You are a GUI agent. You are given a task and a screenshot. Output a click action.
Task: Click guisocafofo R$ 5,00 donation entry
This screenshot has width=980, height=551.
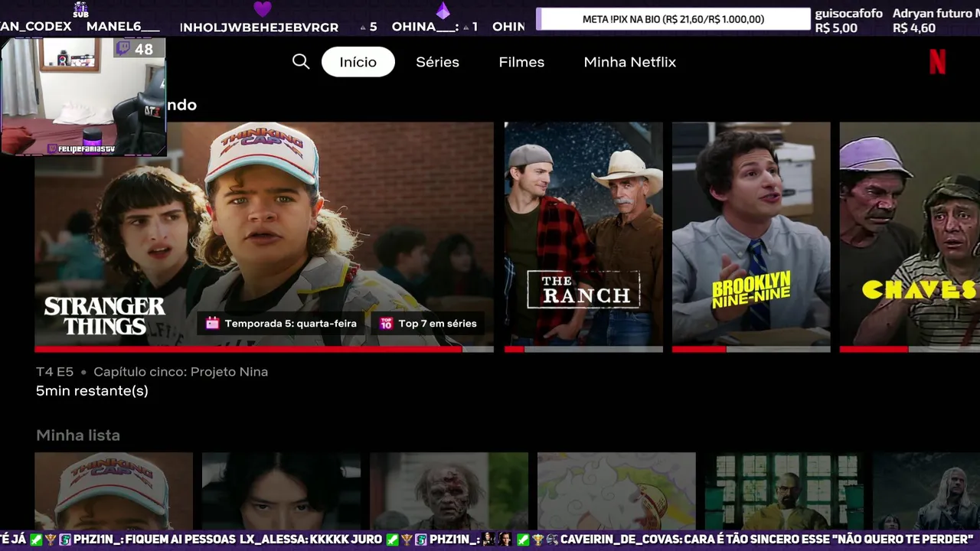click(x=848, y=21)
